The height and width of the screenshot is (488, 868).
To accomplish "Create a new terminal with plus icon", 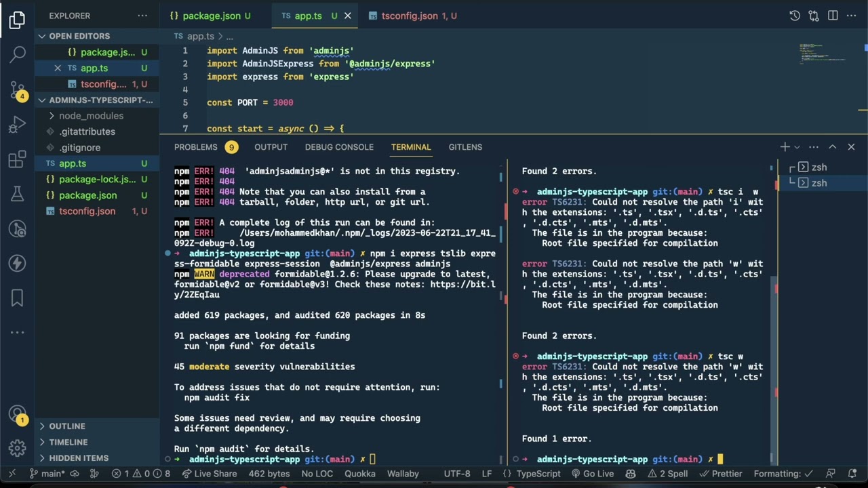I will point(785,147).
